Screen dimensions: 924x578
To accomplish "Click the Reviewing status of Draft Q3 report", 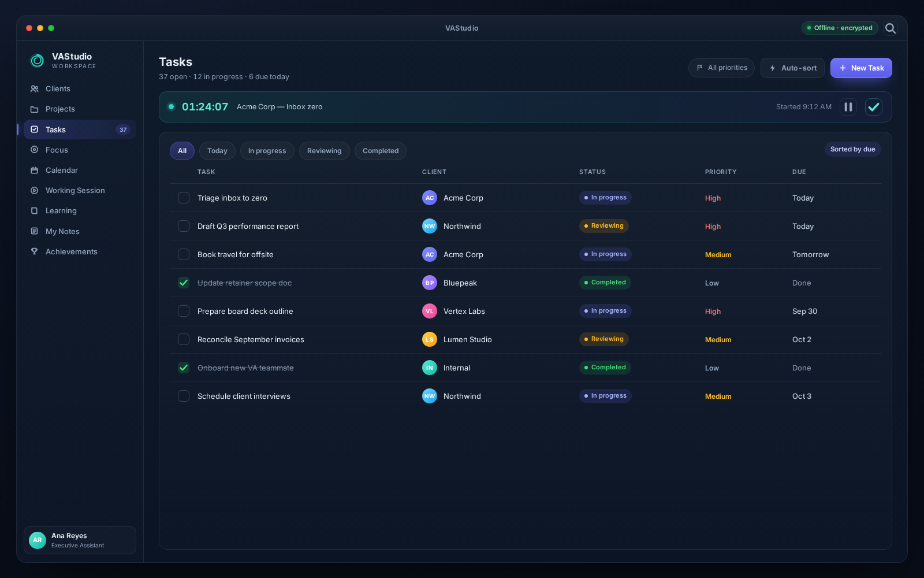I will (x=603, y=226).
